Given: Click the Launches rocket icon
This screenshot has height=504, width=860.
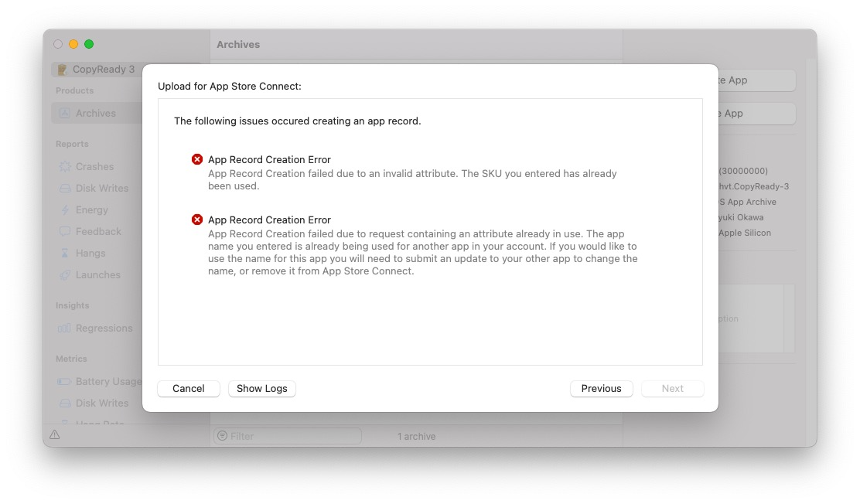Looking at the screenshot, I should (65, 274).
